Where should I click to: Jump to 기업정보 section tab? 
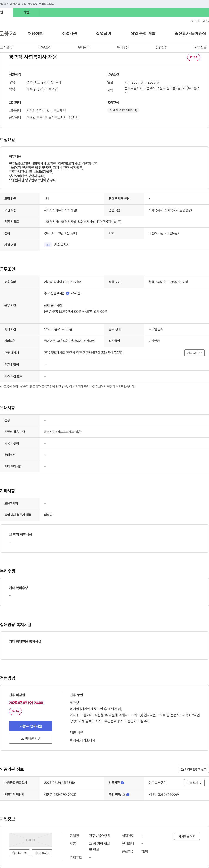(200, 47)
